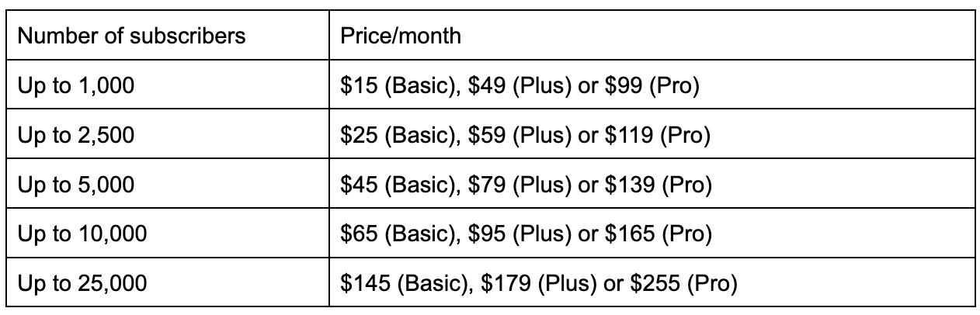Select the 'Up to 25,000' cell

(82, 283)
